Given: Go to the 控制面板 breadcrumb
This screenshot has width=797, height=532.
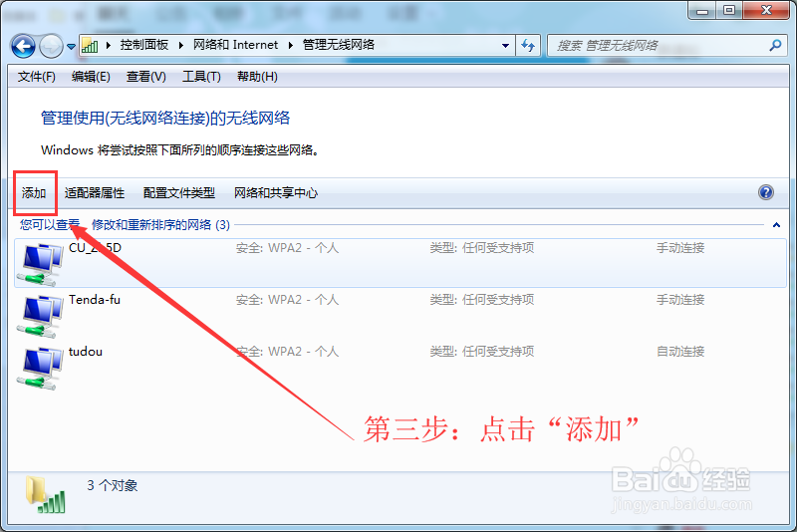Looking at the screenshot, I should click(144, 45).
